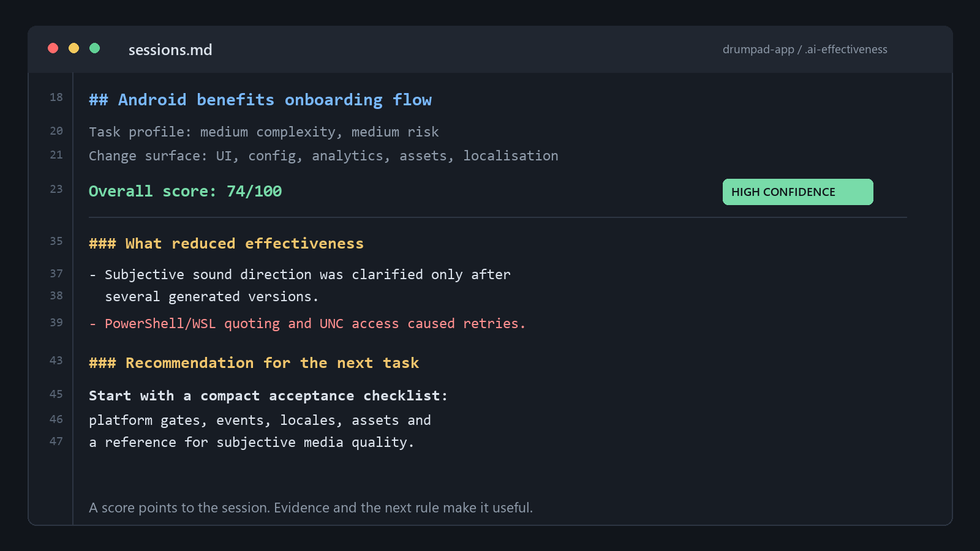Click line number 23 in gutter
980x551 pixels.
point(56,189)
